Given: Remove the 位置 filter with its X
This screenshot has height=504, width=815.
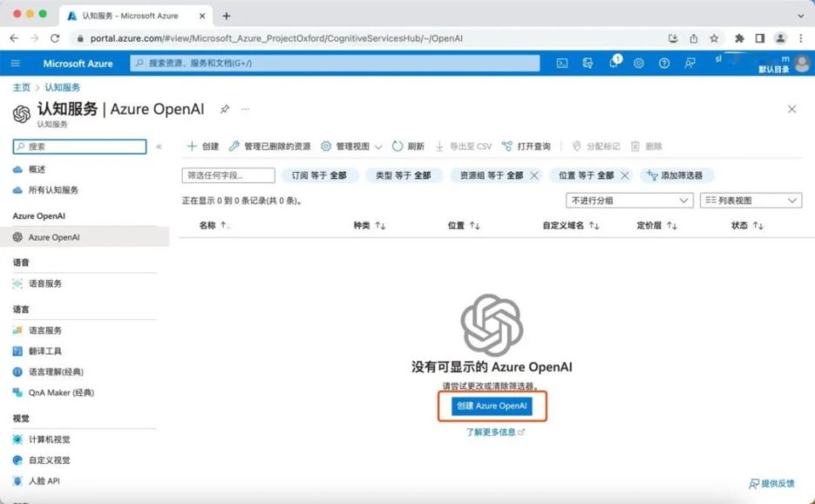Looking at the screenshot, I should [625, 176].
